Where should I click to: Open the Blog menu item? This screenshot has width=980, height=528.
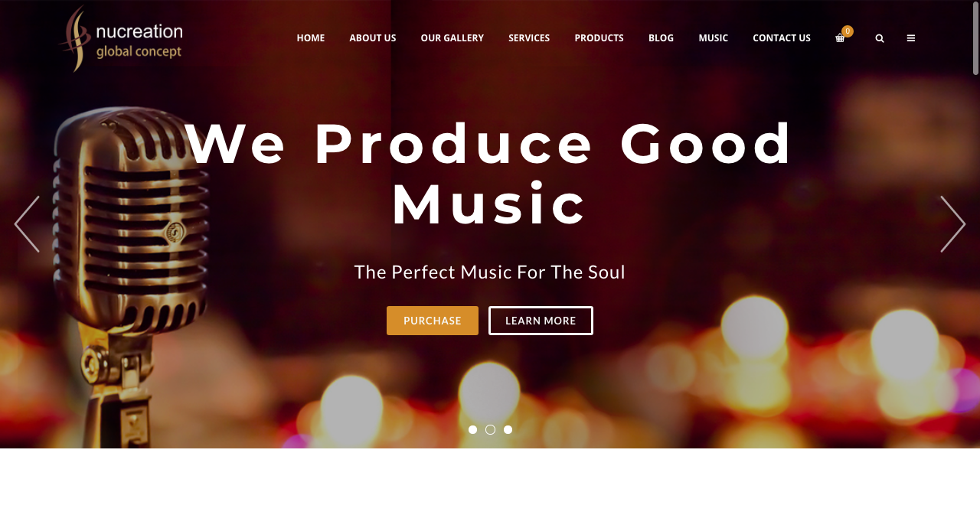click(661, 38)
